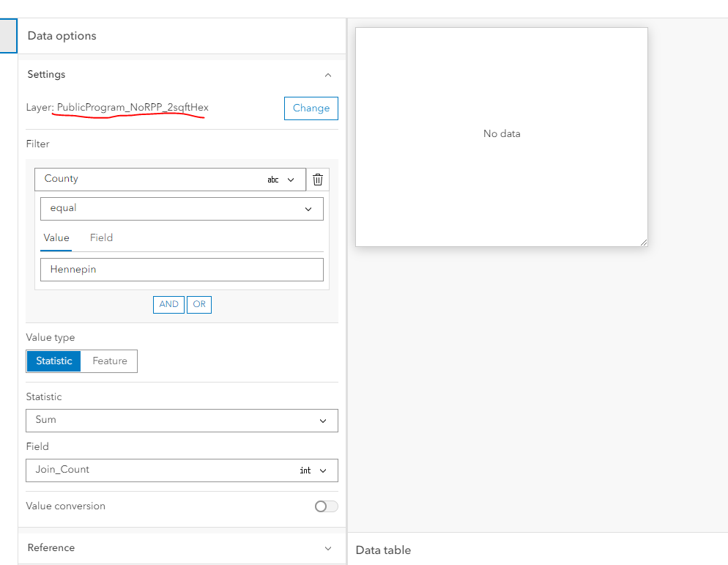Screen dimensions: 728x565
Task: Open the Sum statistic dropdown
Action: (182, 421)
